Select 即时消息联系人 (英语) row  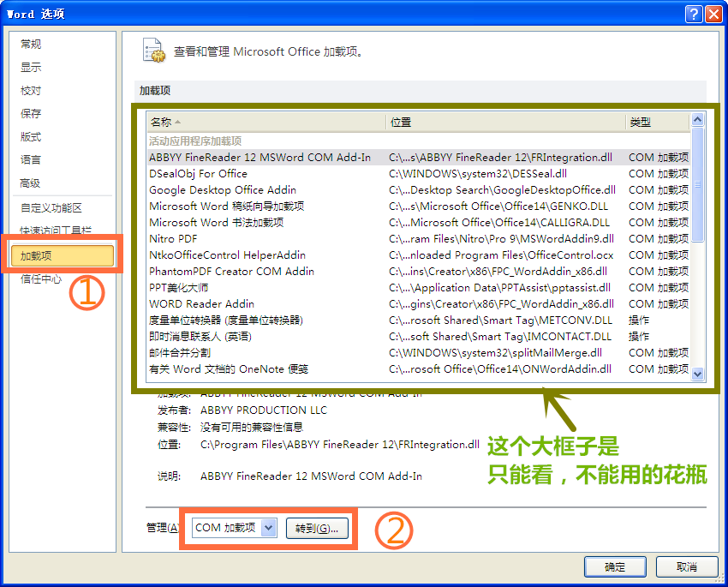click(x=418, y=336)
